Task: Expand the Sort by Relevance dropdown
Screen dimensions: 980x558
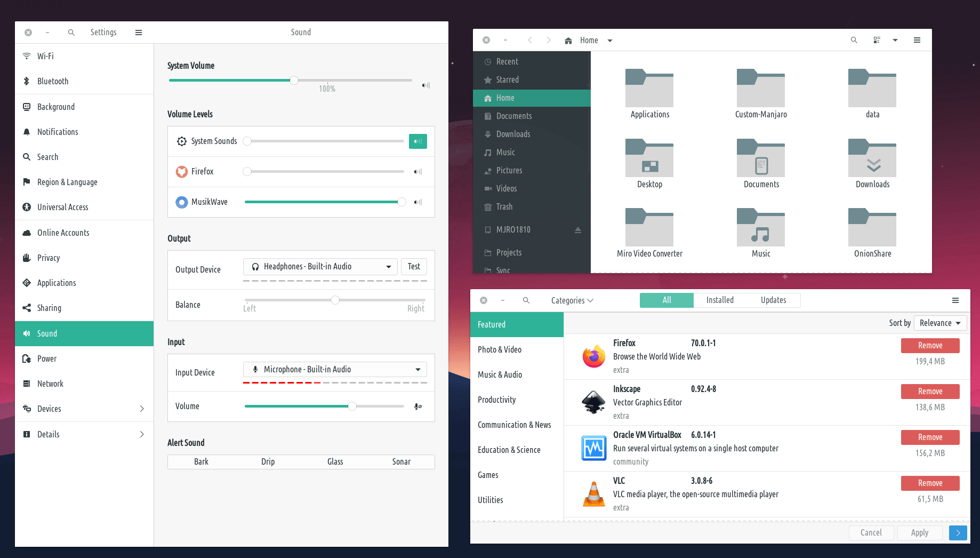Action: [x=939, y=323]
